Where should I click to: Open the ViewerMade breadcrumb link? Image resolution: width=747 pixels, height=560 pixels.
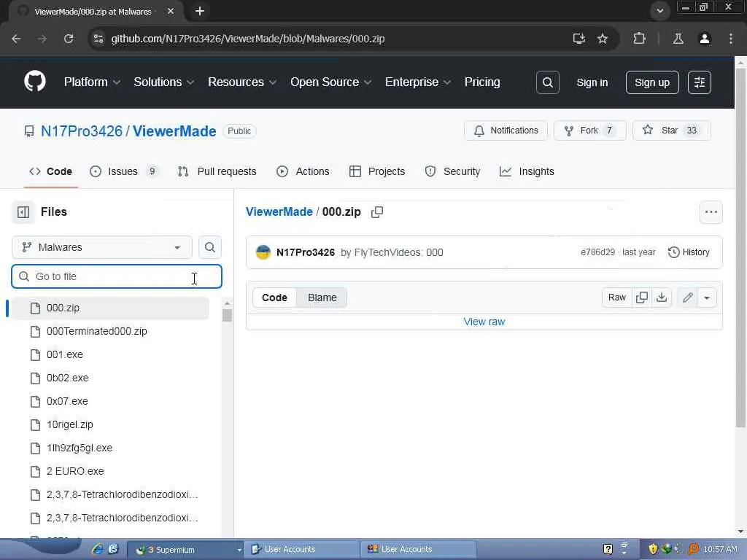point(279,212)
